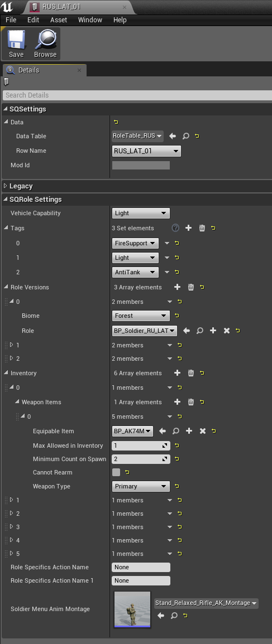Browse to RoleTable_RUS with magnifier icon
The width and height of the screenshot is (272, 644).
pyautogui.click(x=185, y=136)
